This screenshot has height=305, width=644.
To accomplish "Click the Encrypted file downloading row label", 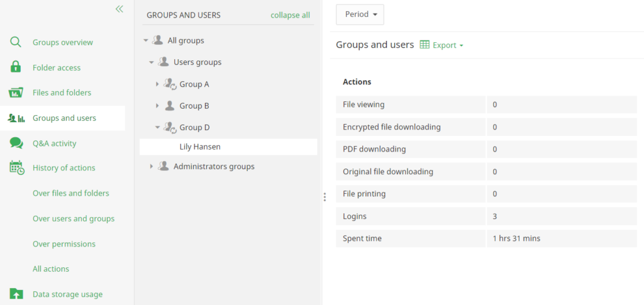I will [x=392, y=127].
